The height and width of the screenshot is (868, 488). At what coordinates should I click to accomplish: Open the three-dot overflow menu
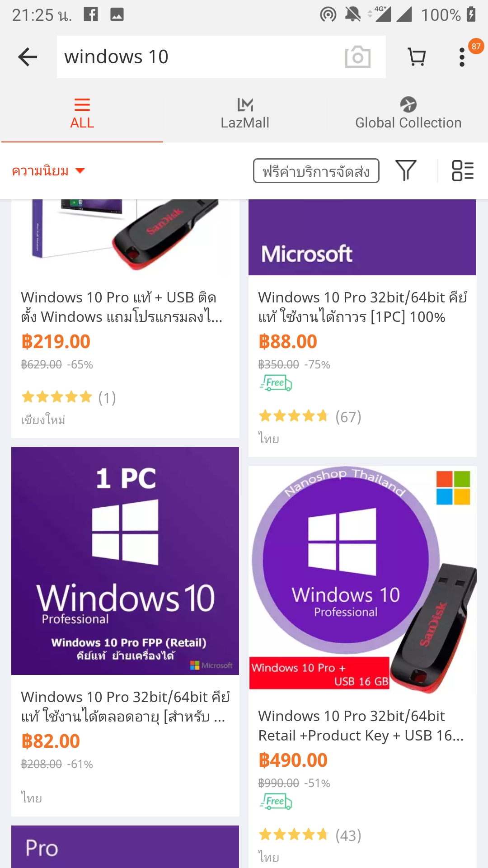(462, 57)
